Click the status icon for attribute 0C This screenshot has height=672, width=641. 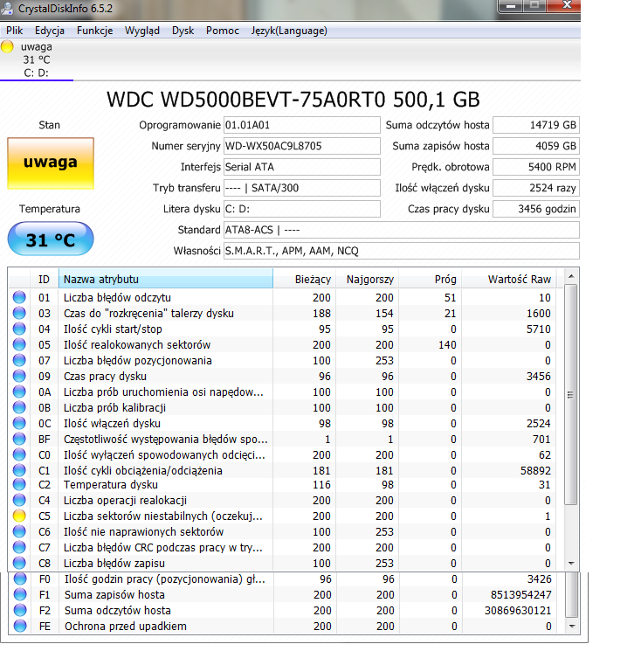pyautogui.click(x=19, y=424)
